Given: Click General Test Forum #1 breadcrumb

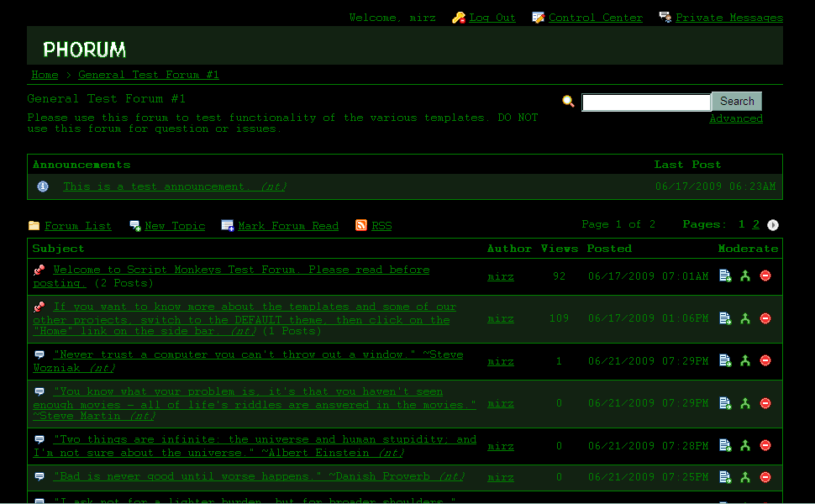Looking at the screenshot, I should tap(149, 75).
